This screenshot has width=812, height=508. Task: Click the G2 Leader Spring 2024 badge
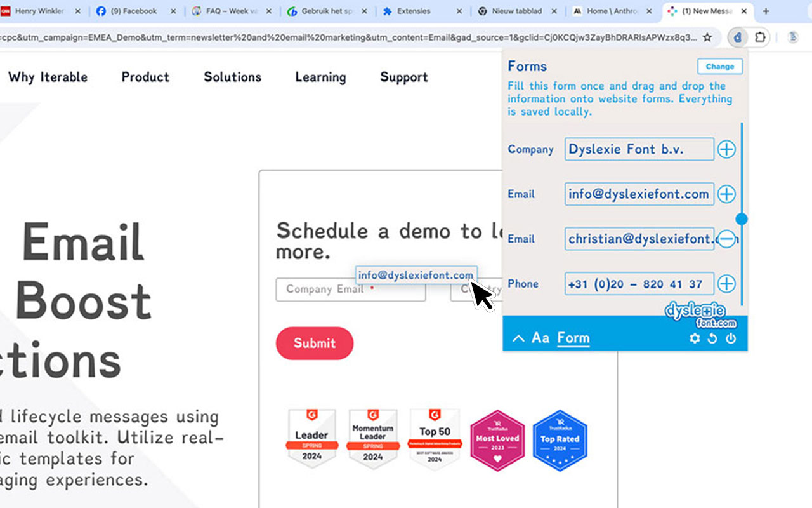tap(311, 439)
